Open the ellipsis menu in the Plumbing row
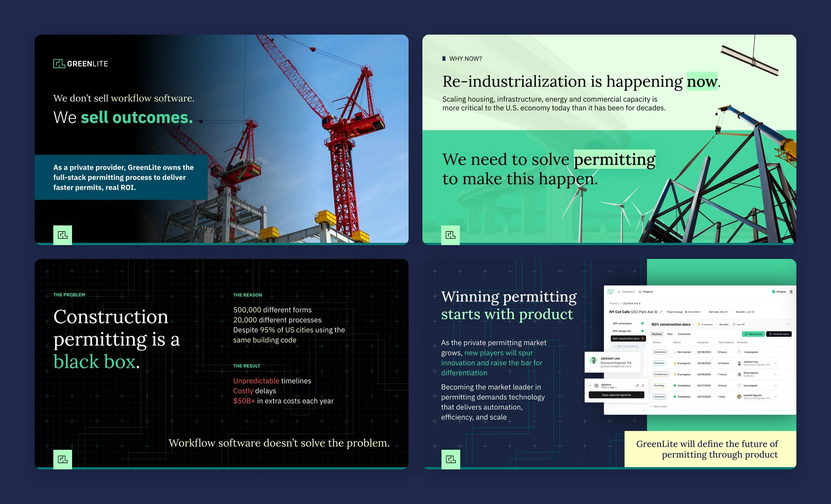The image size is (831, 504). (776, 385)
